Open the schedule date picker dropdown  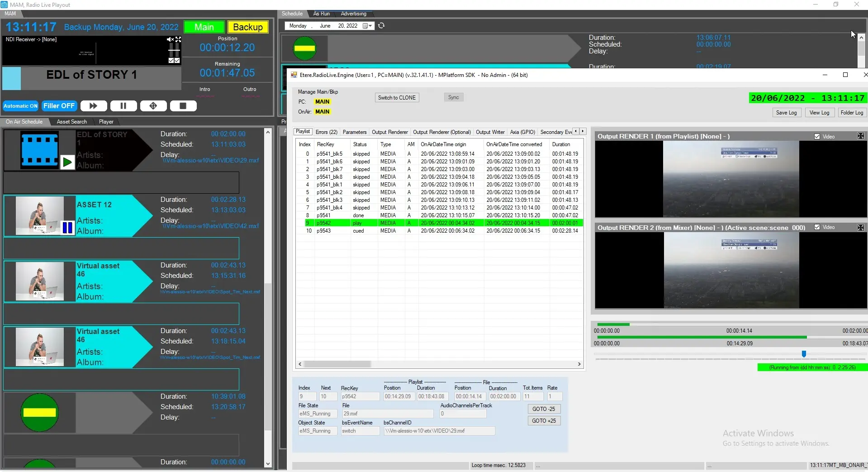tap(370, 26)
